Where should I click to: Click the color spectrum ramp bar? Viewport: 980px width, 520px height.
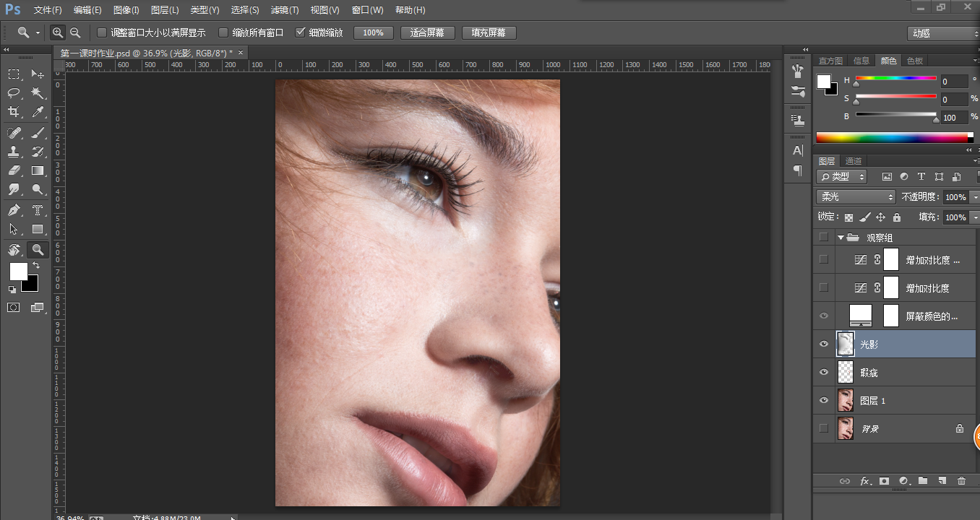click(894, 137)
